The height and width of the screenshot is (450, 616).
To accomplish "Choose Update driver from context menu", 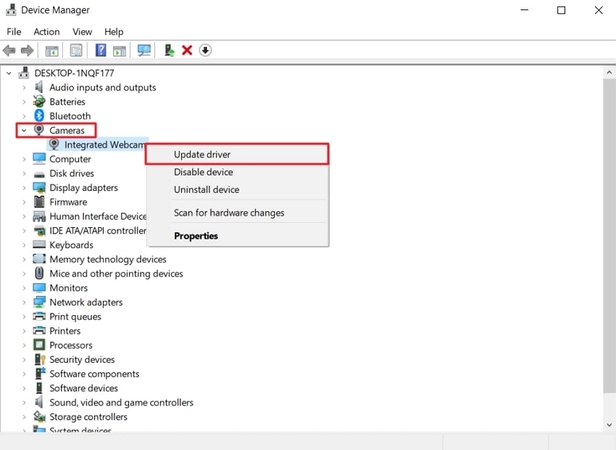I will click(237, 154).
